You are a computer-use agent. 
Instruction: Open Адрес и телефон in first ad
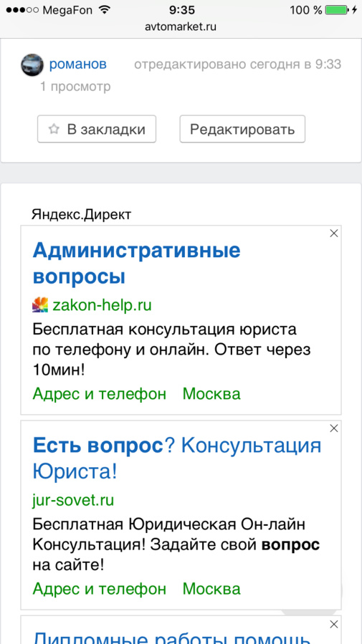click(100, 394)
